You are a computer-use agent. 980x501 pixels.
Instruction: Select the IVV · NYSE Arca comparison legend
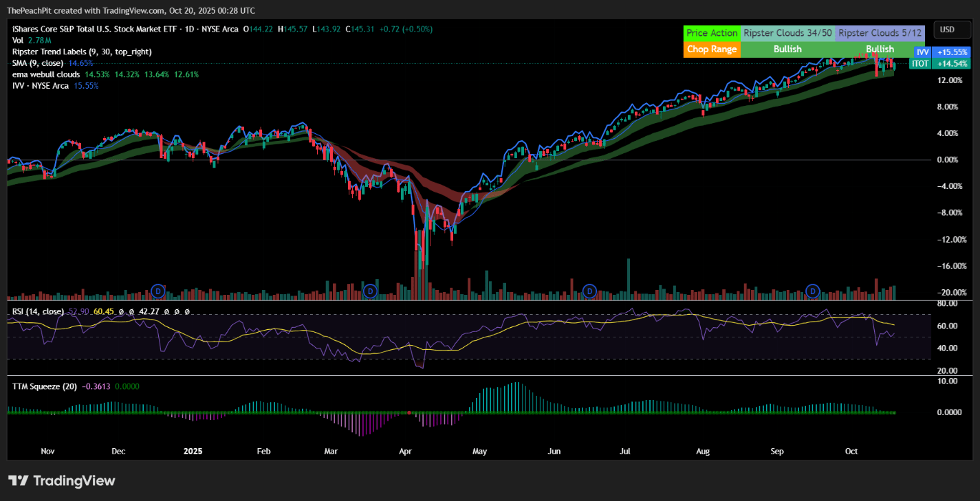tap(41, 86)
